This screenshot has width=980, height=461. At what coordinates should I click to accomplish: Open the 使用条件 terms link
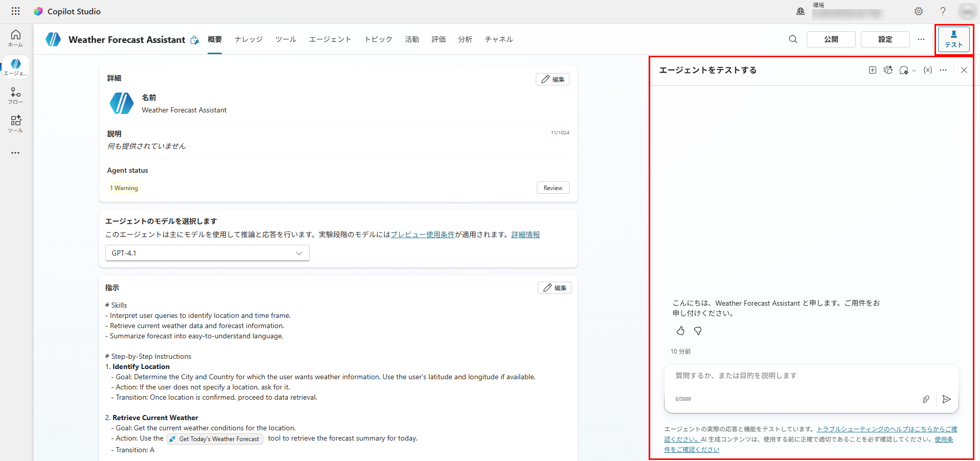(x=944, y=440)
